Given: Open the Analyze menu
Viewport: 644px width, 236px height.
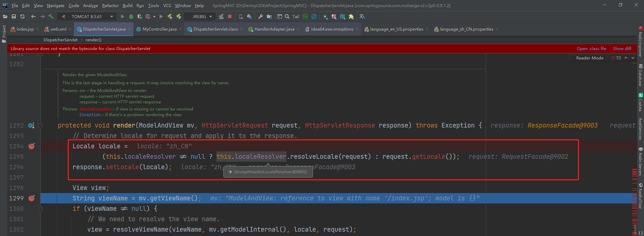Looking at the screenshot, I should pyautogui.click(x=91, y=5).
